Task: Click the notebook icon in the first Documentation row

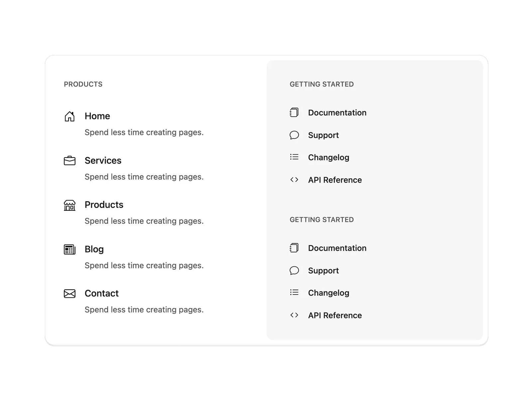Action: point(294,112)
